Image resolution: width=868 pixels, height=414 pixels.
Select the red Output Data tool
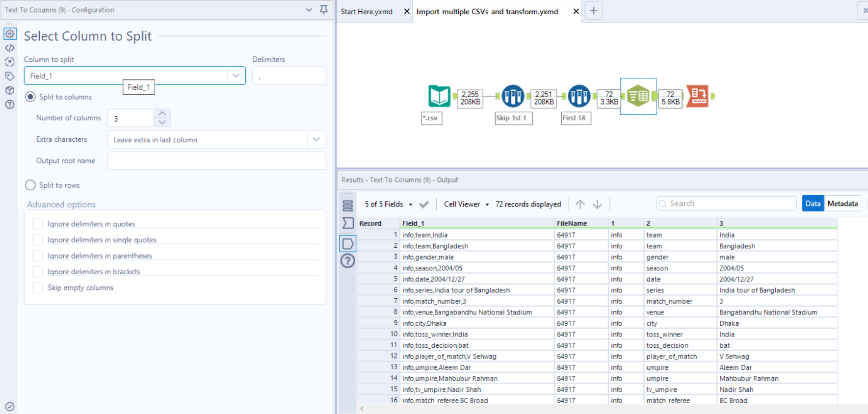[x=697, y=96]
